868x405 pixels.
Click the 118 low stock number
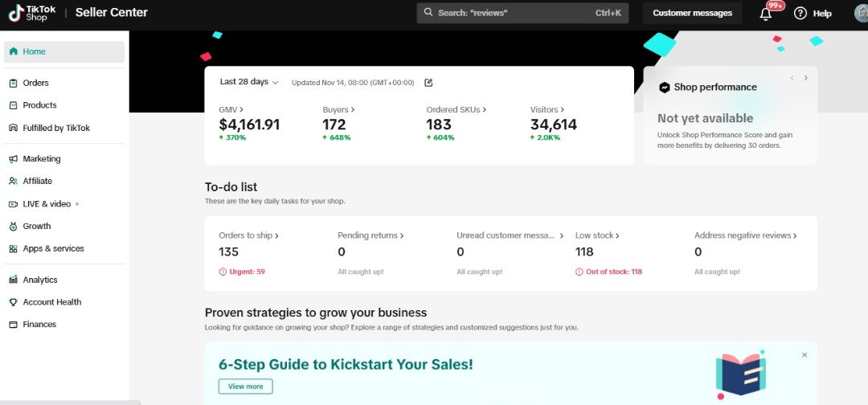tap(584, 252)
